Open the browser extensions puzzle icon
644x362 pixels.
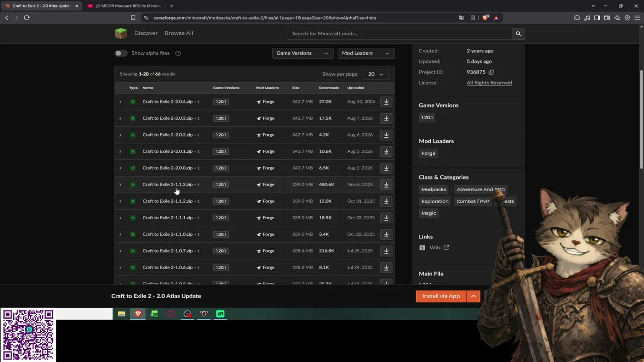[577, 18]
